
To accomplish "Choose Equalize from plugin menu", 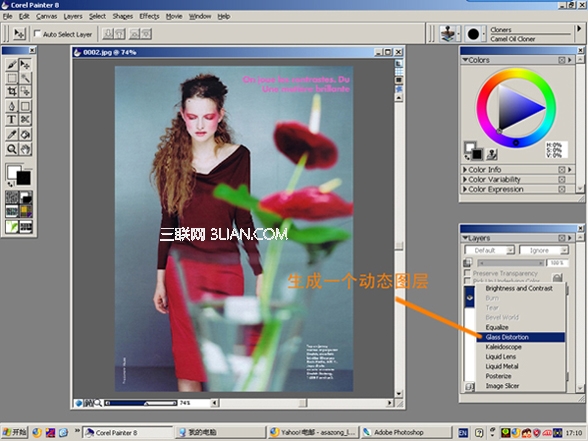I will coord(520,327).
